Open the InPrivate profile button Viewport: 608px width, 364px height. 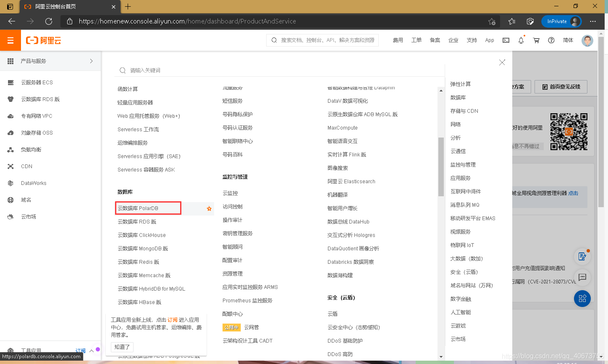point(561,21)
